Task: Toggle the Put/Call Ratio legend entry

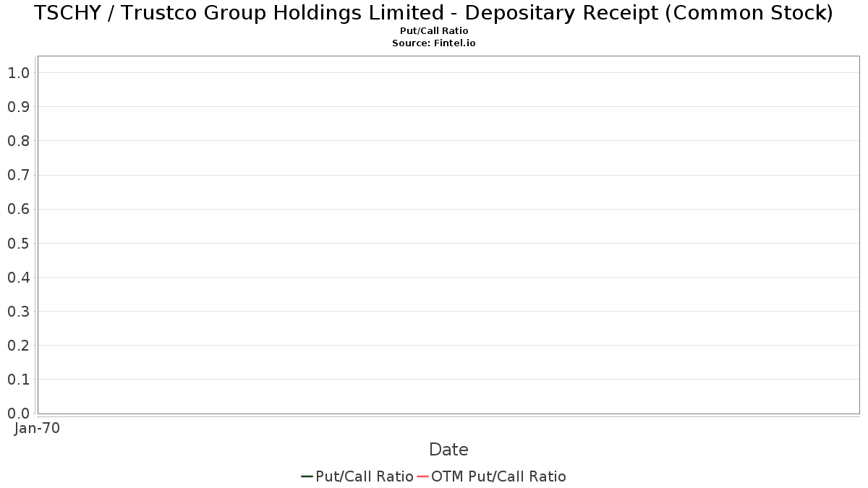Action: click(x=365, y=476)
